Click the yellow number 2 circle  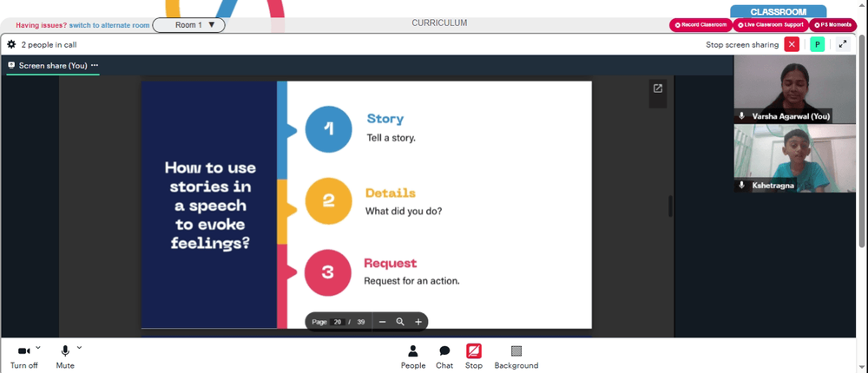328,201
